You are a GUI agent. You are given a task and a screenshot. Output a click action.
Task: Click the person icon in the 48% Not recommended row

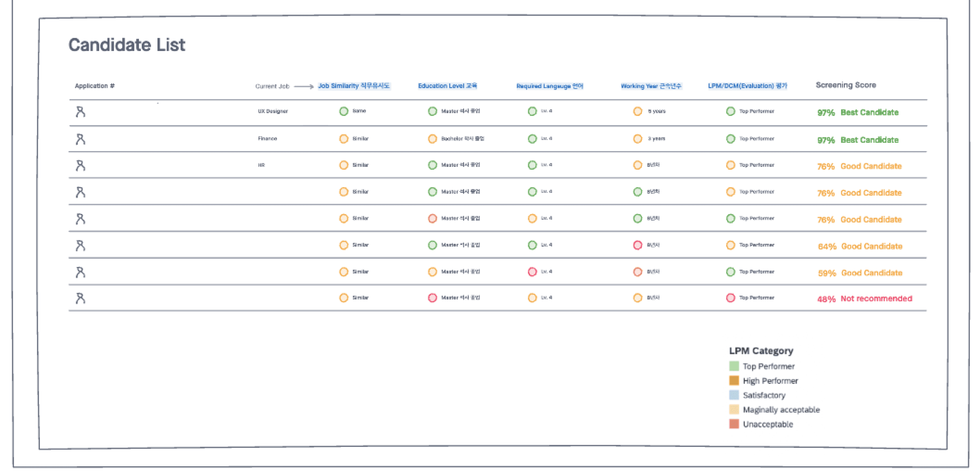point(80,298)
